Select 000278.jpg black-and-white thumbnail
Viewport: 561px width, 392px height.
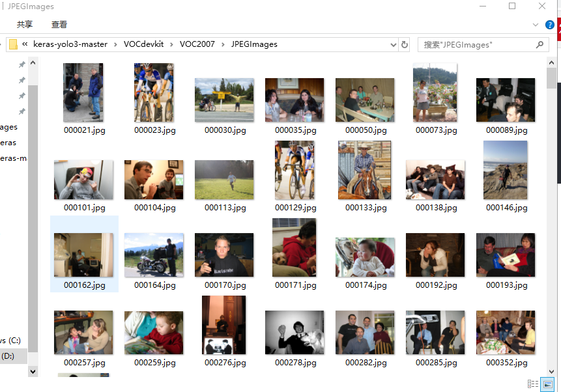[x=295, y=333]
